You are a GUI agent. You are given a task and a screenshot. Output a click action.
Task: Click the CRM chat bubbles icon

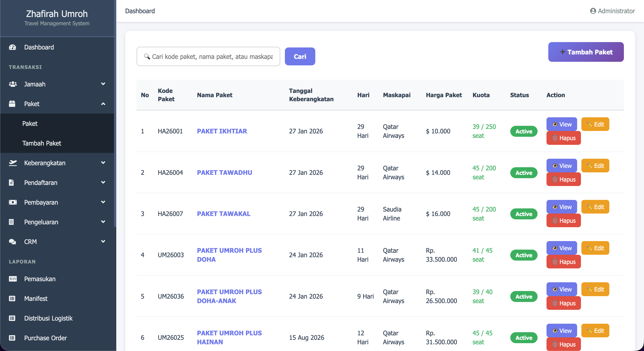[13, 242]
